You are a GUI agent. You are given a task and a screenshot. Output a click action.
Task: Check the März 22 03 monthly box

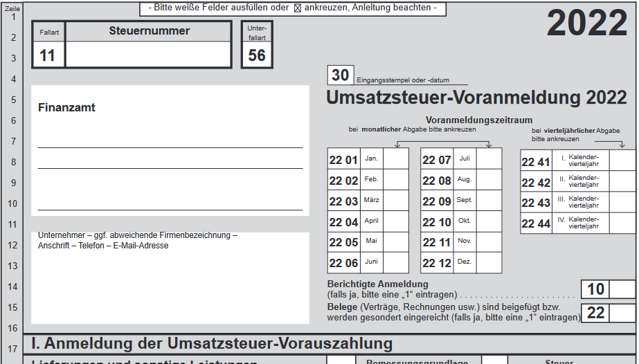click(396, 200)
